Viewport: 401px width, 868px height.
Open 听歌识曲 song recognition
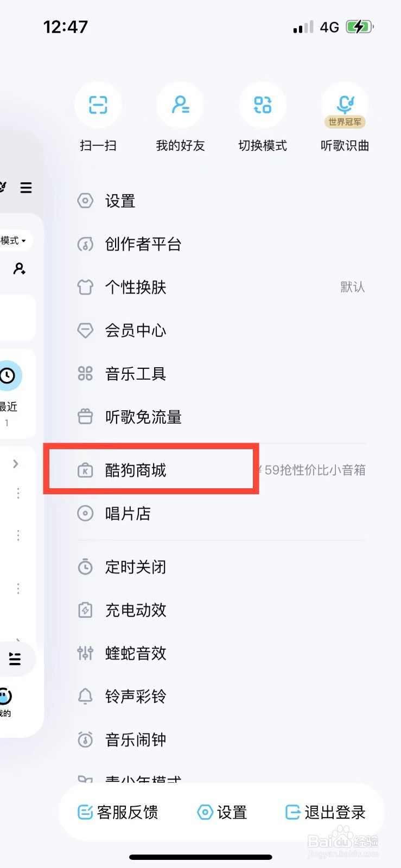point(345,105)
